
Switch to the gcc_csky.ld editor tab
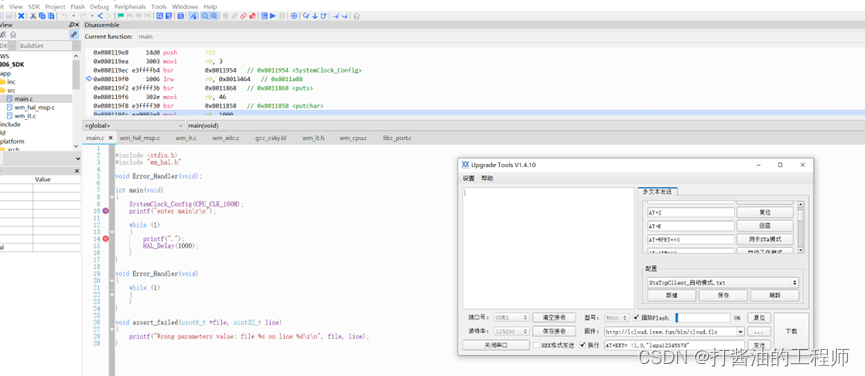270,138
